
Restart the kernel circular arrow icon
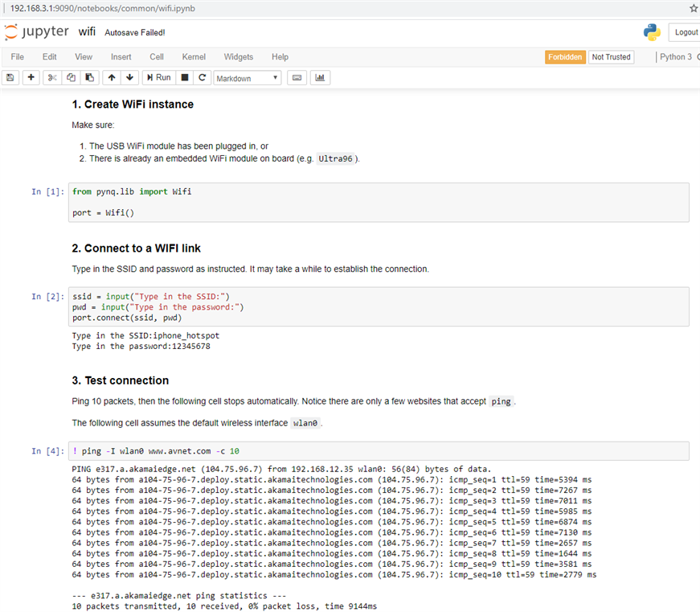[x=203, y=78]
